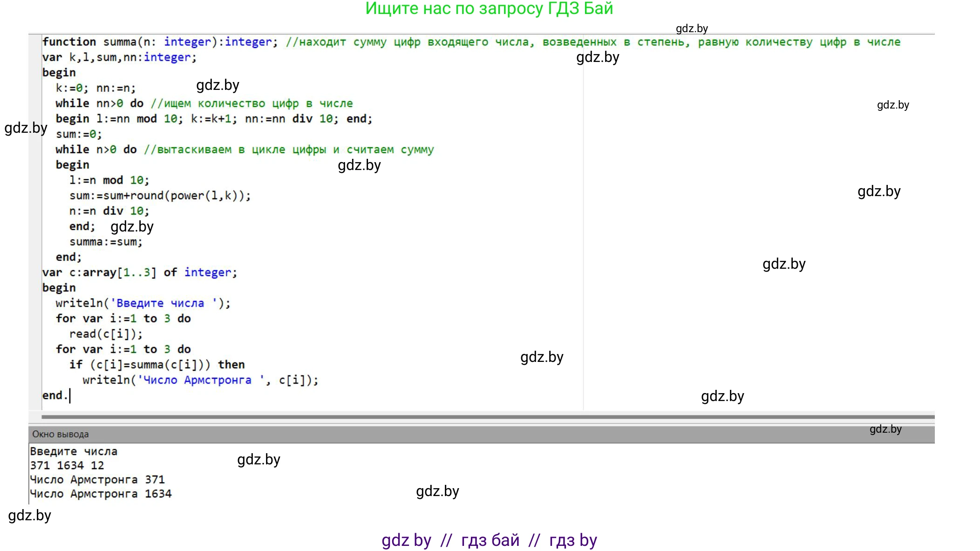Click the 'k:=0; nn:=n;' code line
The image size is (980, 551).
95,88
